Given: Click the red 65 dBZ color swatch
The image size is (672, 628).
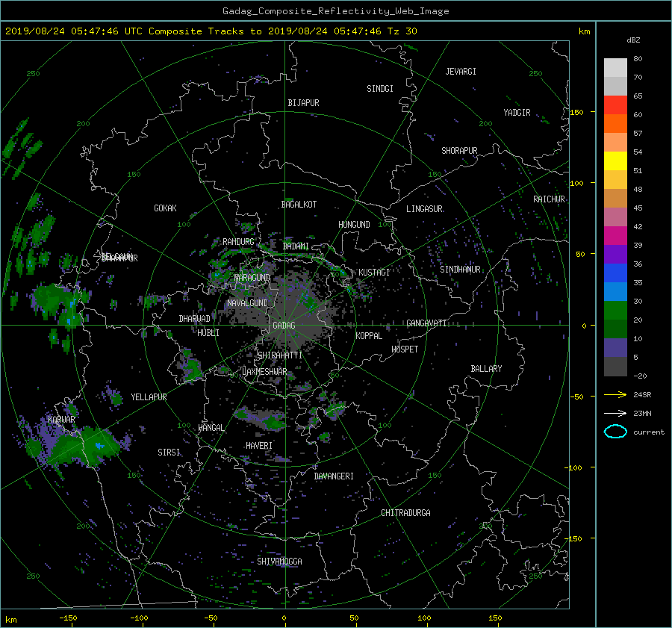Looking at the screenshot, I should 615,105.
